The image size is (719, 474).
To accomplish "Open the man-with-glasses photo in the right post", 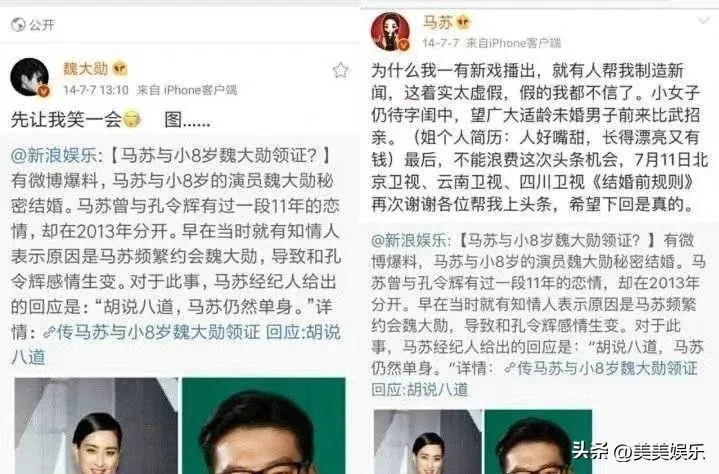I will [538, 442].
